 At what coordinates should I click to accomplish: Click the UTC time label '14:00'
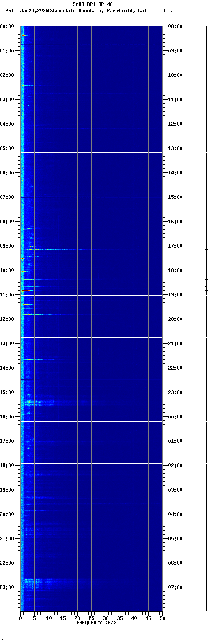pos(175,173)
